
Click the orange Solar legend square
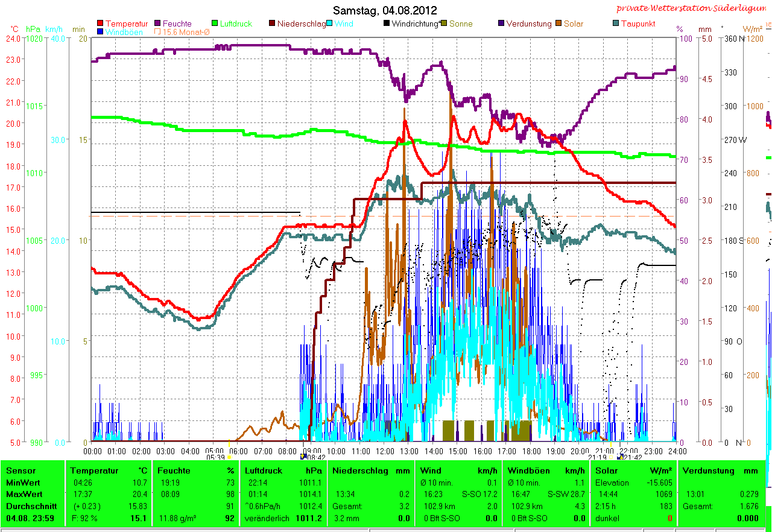pyautogui.click(x=558, y=24)
